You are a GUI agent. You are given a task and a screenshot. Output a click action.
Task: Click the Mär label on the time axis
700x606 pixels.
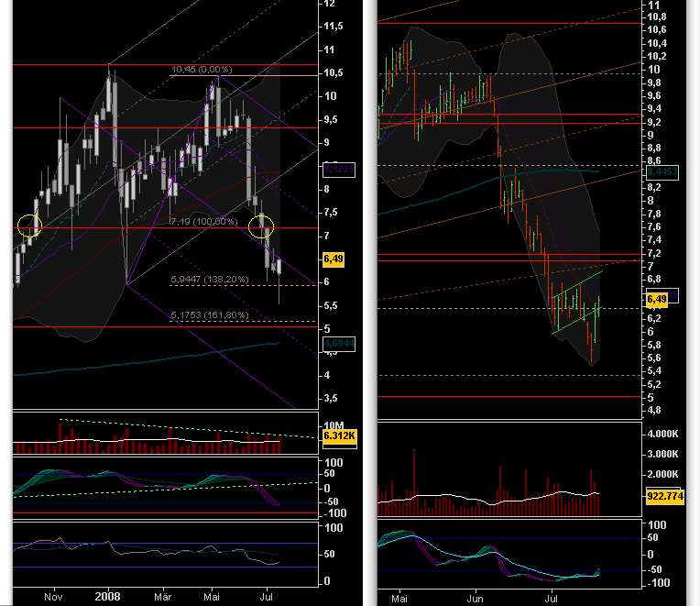tap(162, 597)
